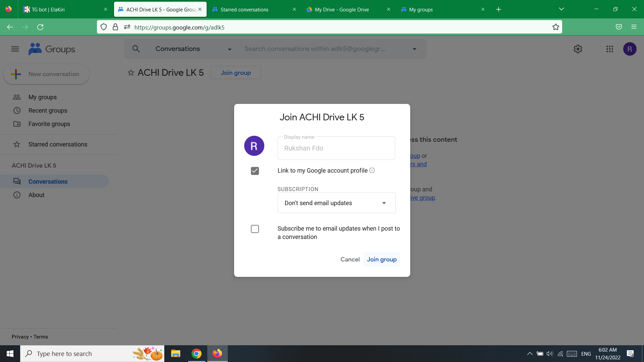Open the Conversations search scope dropdown

[x=194, y=49]
